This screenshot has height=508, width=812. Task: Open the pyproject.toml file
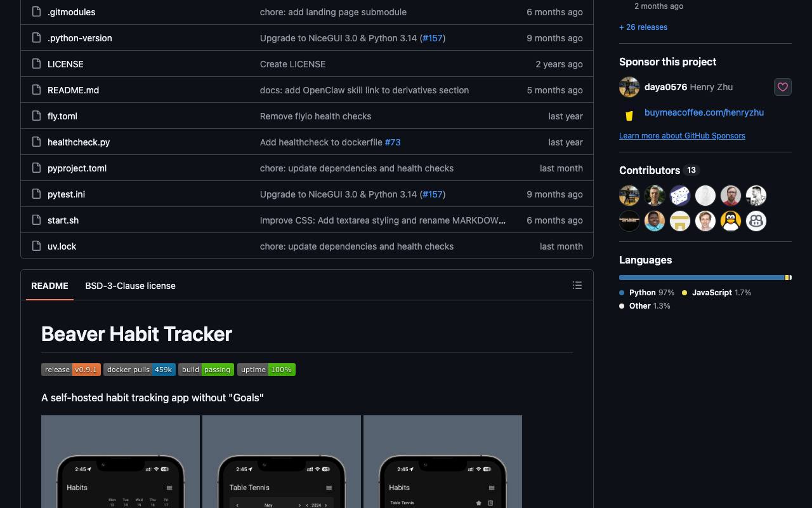coord(77,168)
